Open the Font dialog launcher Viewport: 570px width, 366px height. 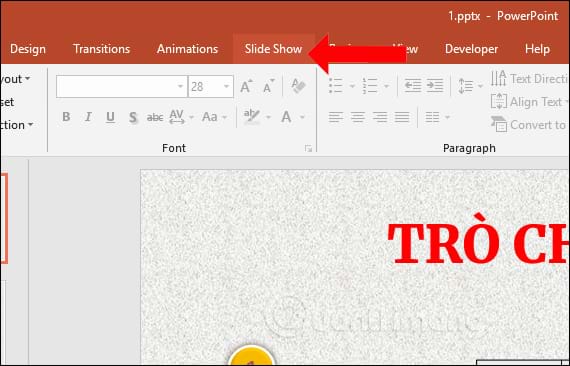(309, 148)
